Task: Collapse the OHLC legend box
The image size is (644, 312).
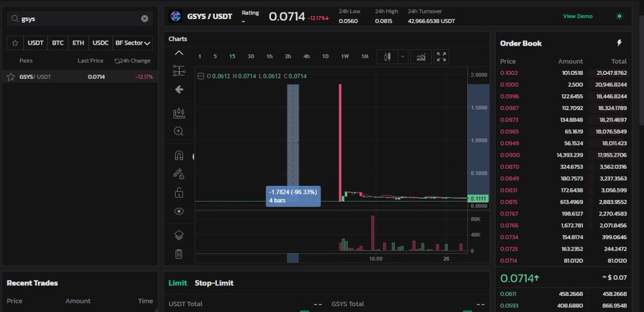Action: coord(201,76)
